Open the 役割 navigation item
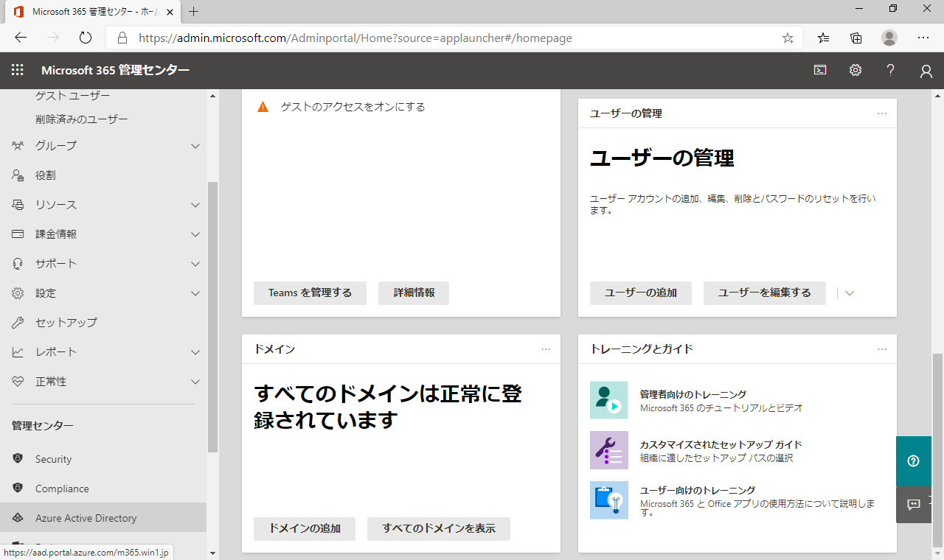944x560 pixels. pyautogui.click(x=103, y=175)
